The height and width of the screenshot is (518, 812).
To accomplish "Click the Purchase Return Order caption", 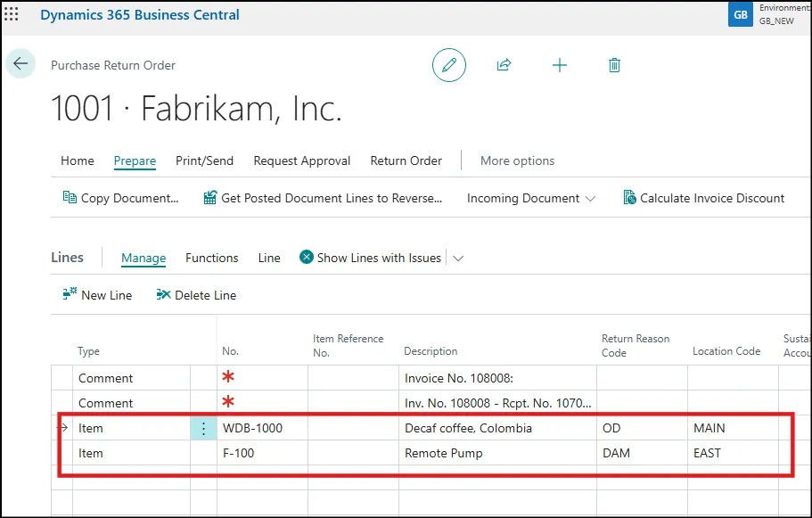I will [113, 65].
